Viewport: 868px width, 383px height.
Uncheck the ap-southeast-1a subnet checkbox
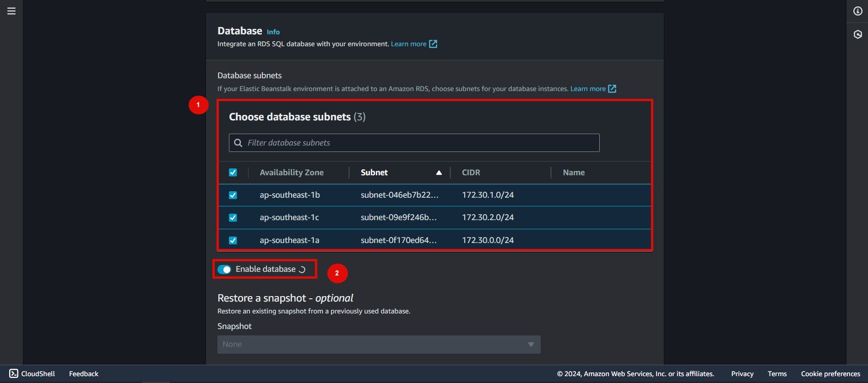coord(233,240)
